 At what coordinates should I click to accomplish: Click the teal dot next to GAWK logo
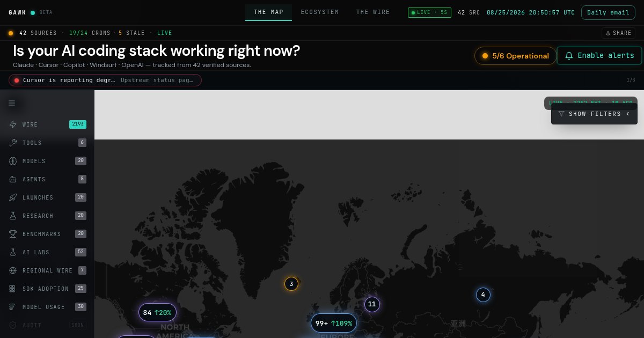[33, 12]
